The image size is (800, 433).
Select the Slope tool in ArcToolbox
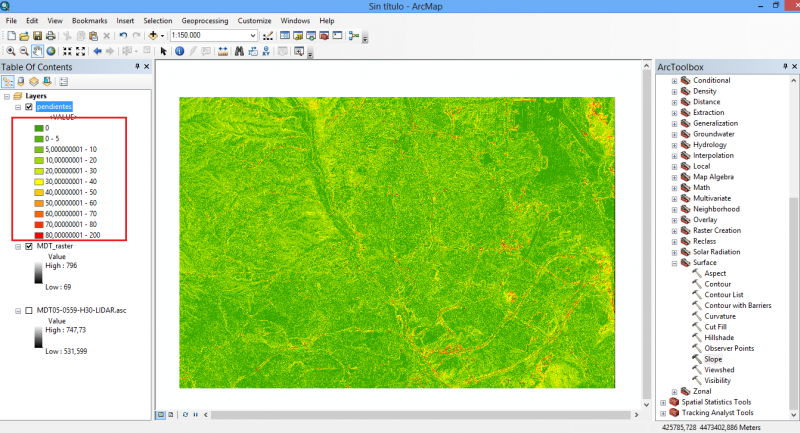point(713,359)
